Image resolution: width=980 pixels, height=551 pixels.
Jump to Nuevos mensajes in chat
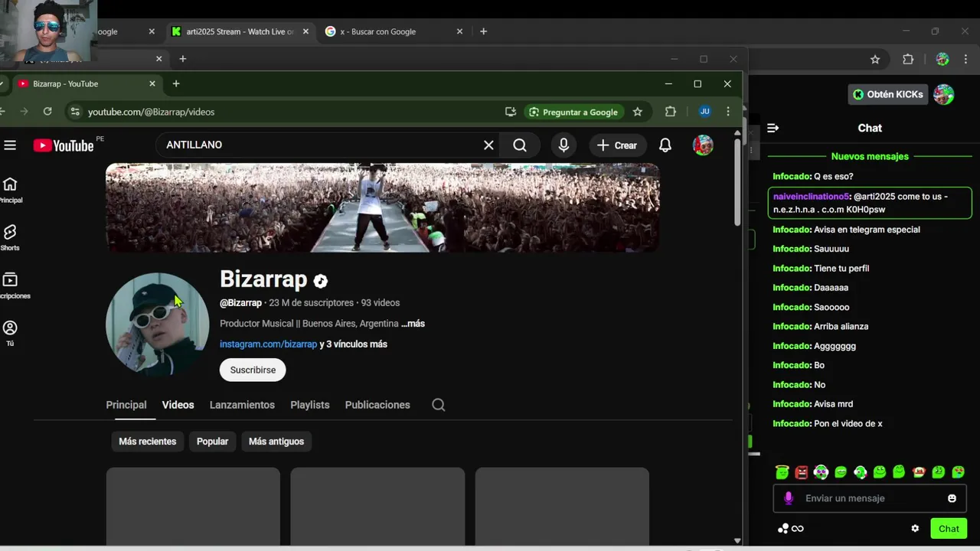tap(870, 156)
